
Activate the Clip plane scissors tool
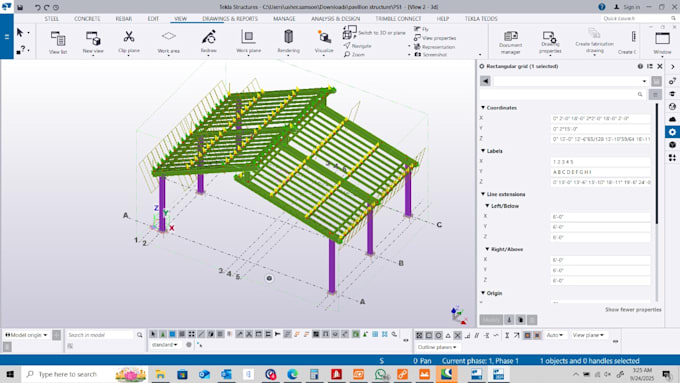point(129,42)
